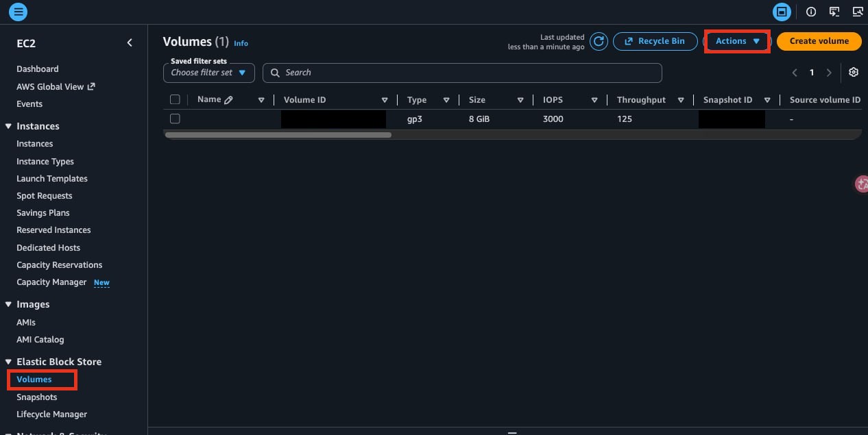The image size is (868, 435).
Task: Go to Instances page
Action: tap(35, 144)
